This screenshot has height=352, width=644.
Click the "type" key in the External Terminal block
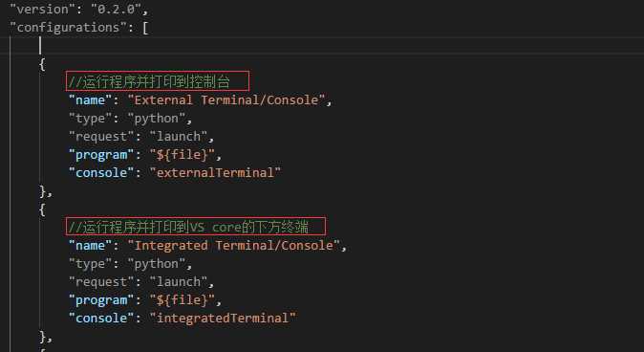90,119
